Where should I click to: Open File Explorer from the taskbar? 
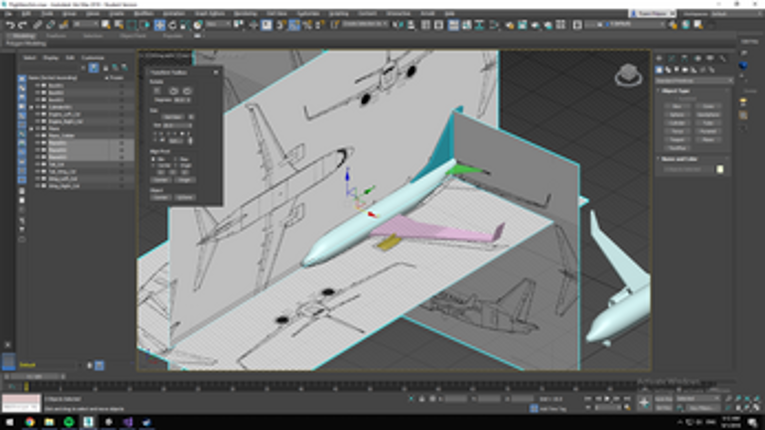[x=49, y=422]
